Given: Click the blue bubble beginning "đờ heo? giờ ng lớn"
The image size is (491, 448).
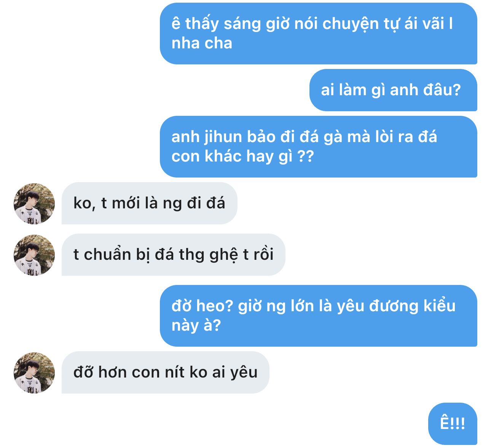Looking at the screenshot, I should tap(318, 316).
